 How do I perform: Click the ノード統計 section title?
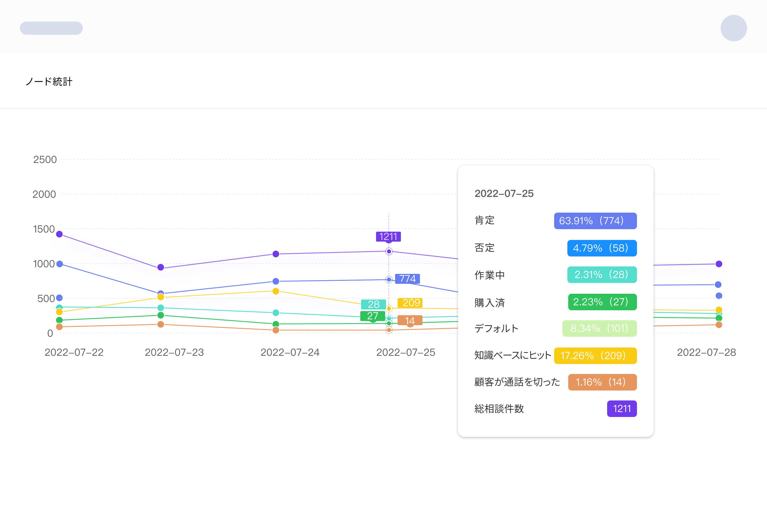(x=49, y=82)
